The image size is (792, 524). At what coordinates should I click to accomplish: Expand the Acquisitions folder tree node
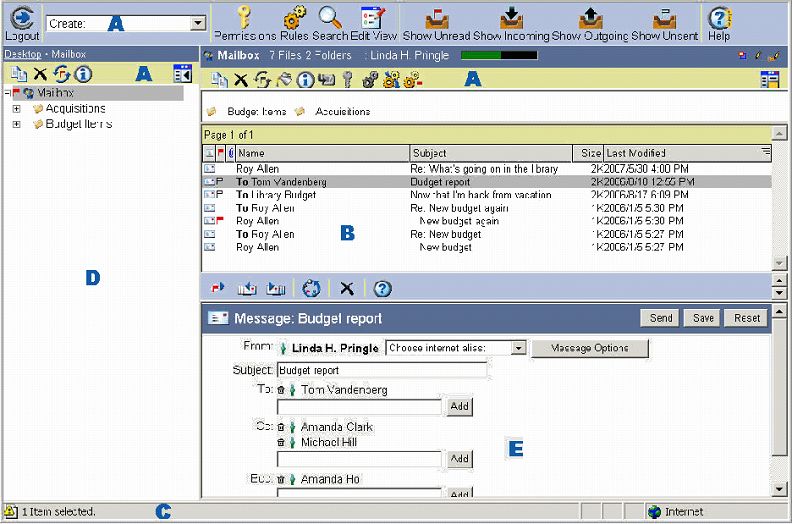(x=17, y=109)
